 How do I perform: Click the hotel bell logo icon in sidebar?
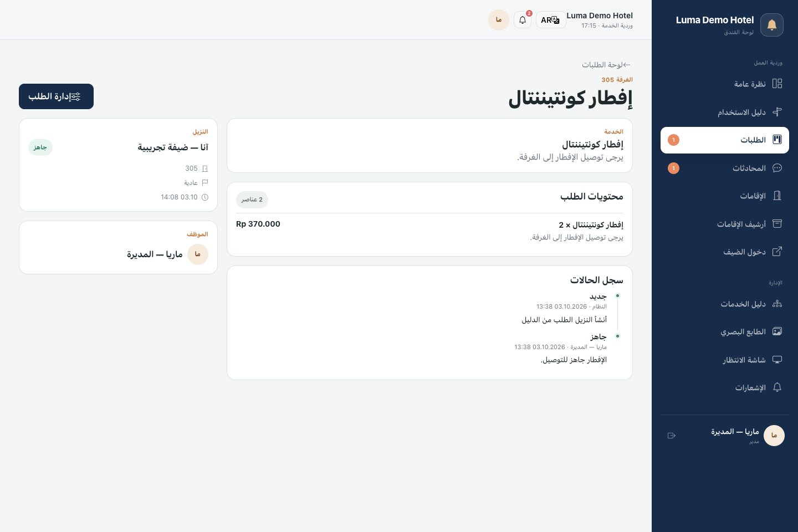coord(771,25)
